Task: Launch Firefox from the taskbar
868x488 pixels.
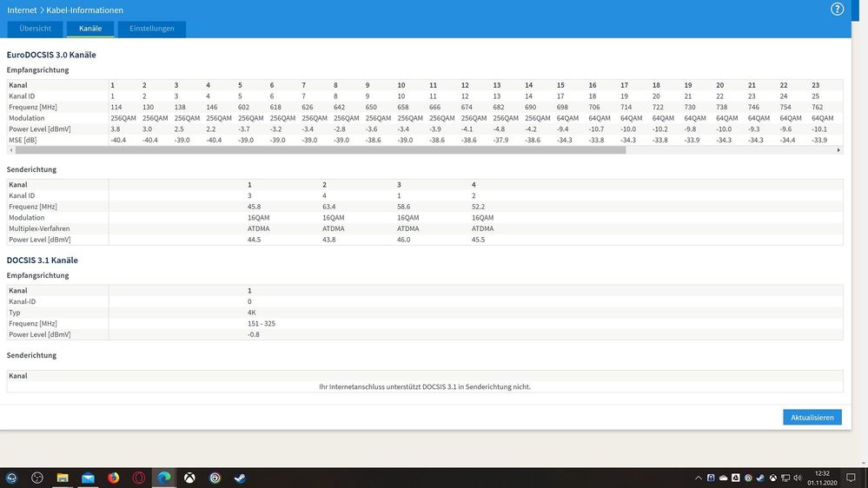Action: [114, 478]
